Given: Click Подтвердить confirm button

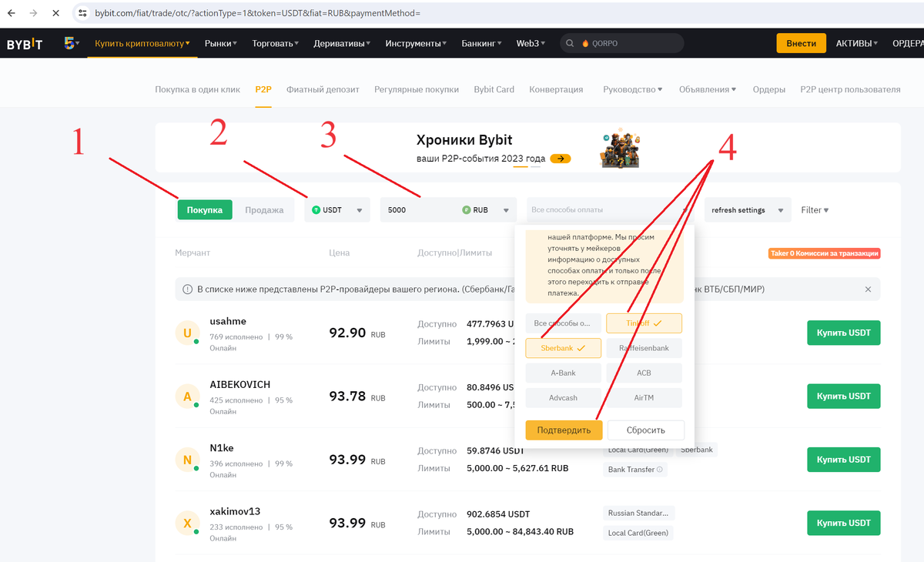Looking at the screenshot, I should pyautogui.click(x=564, y=430).
